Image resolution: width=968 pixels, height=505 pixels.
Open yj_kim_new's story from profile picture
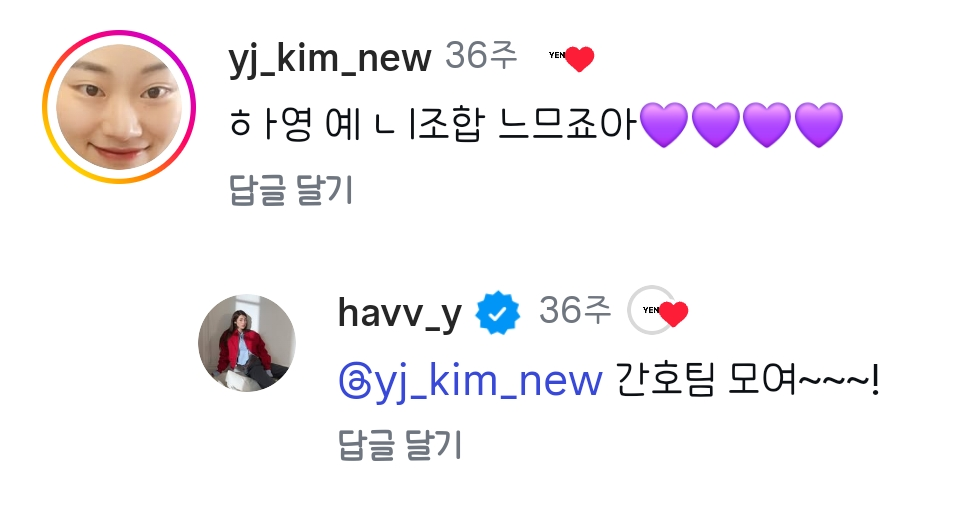point(119,107)
